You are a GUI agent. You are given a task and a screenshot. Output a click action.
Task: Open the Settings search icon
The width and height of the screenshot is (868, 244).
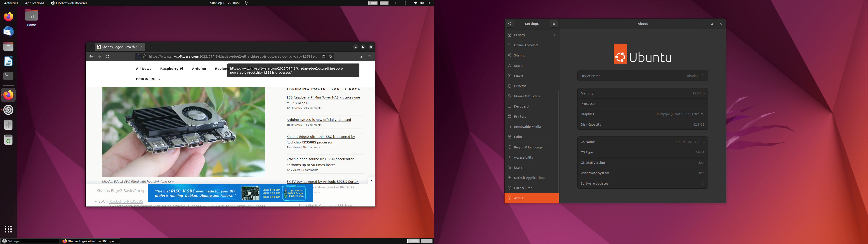510,23
